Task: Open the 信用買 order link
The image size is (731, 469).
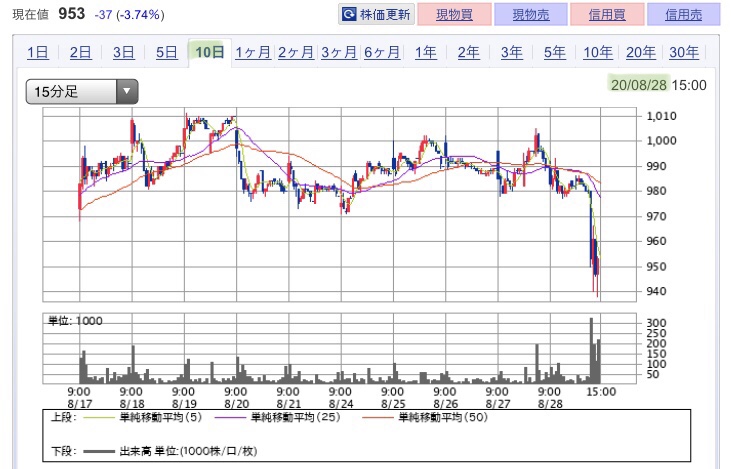Action: [607, 14]
